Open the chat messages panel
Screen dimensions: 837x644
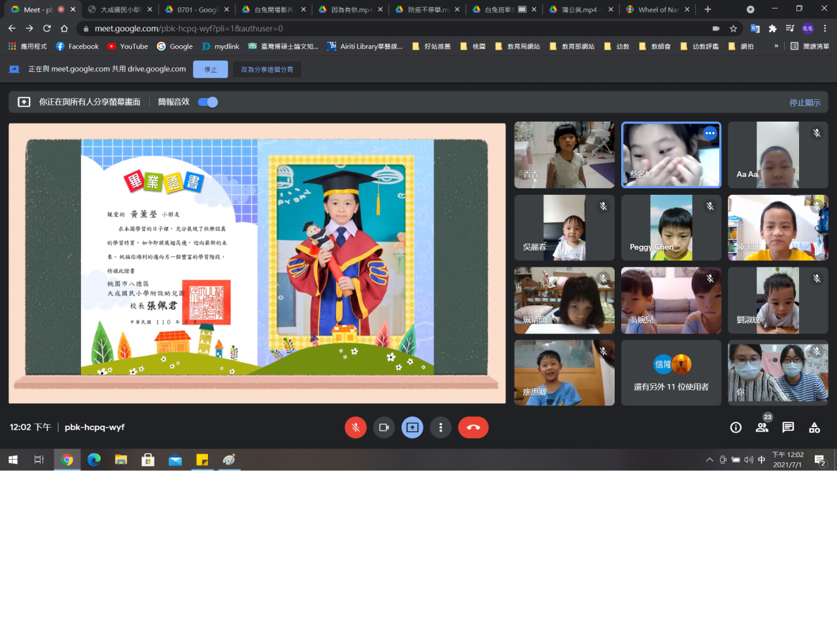788,428
